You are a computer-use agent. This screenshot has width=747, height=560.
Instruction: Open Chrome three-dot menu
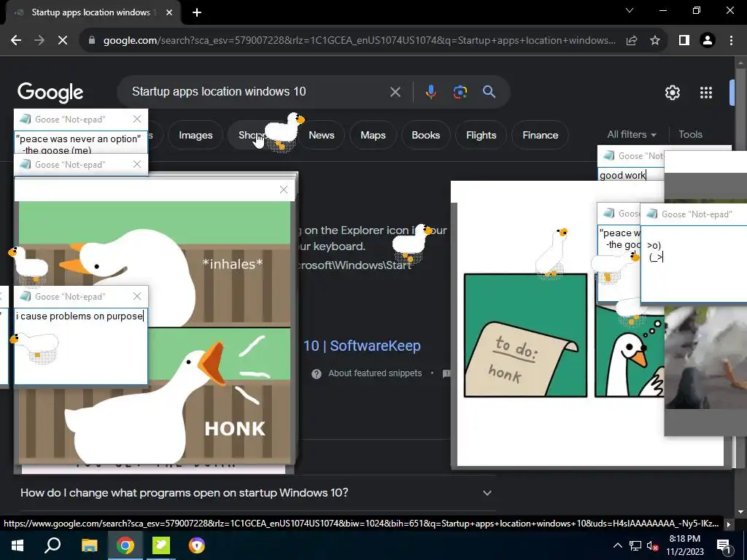click(x=731, y=41)
